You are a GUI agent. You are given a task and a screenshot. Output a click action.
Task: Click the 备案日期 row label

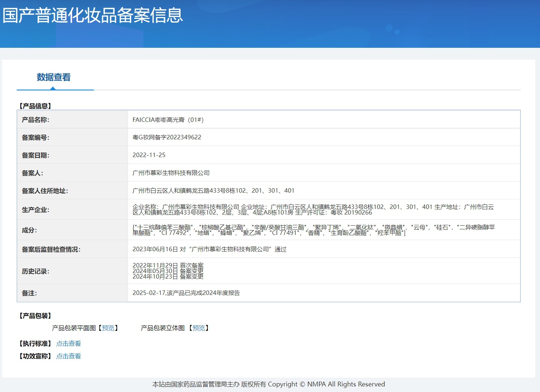click(x=36, y=155)
